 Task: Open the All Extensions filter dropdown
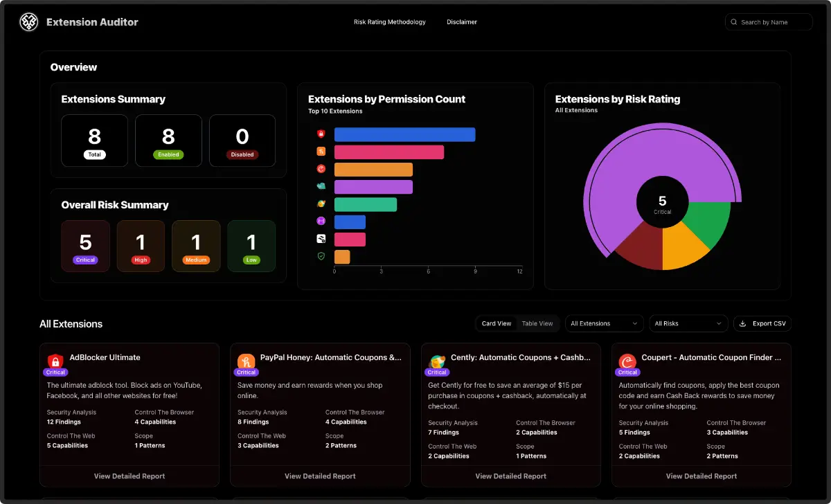(605, 323)
